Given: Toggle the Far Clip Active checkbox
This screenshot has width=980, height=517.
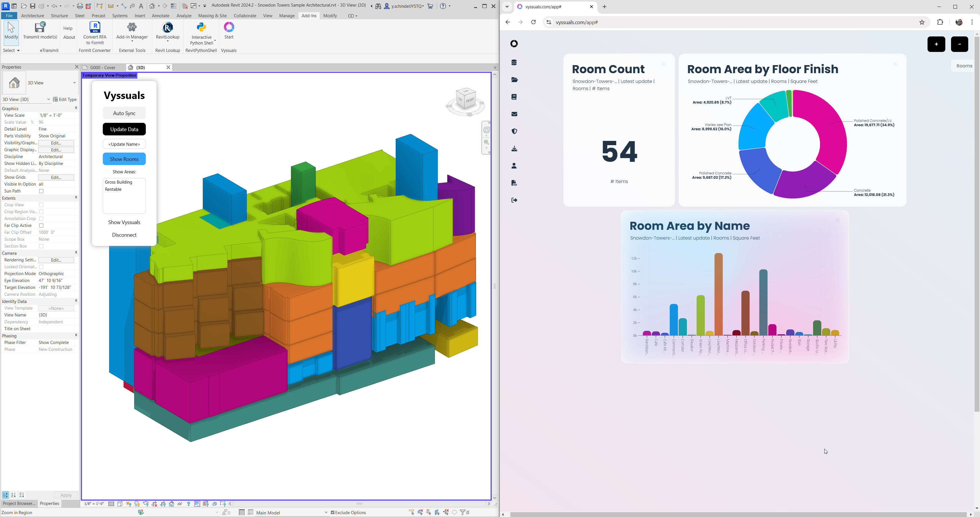Looking at the screenshot, I should [42, 226].
